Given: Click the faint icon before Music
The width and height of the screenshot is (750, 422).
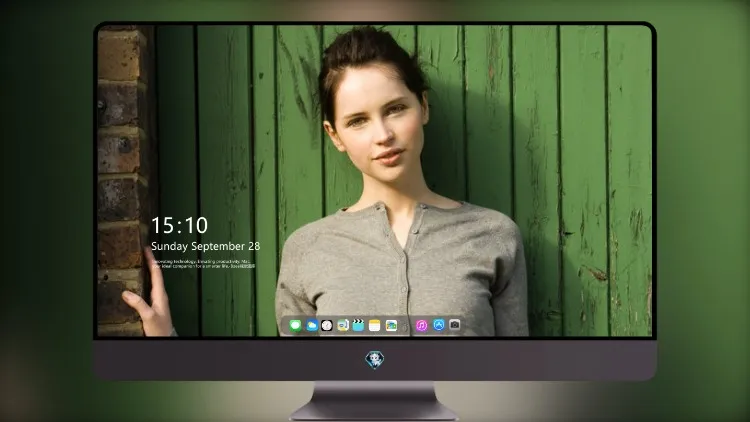Looking at the screenshot, I should click(405, 327).
